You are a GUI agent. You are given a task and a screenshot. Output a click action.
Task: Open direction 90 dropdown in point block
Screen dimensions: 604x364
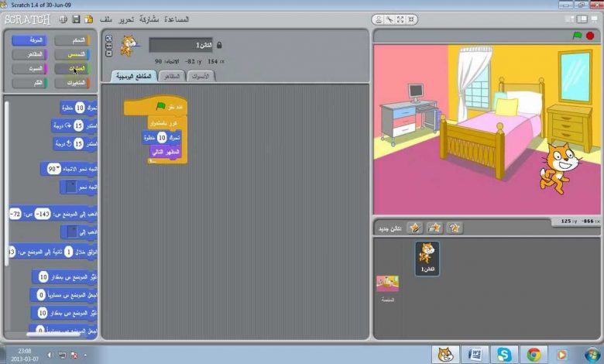click(x=54, y=169)
